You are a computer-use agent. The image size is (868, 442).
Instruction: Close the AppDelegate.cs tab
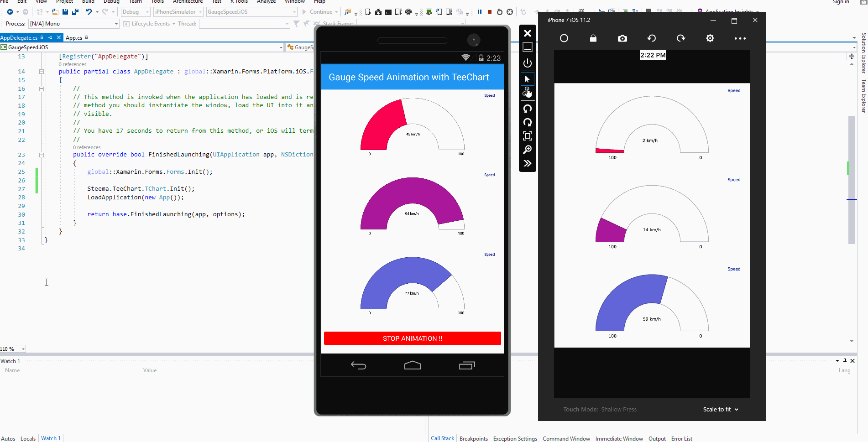(59, 37)
